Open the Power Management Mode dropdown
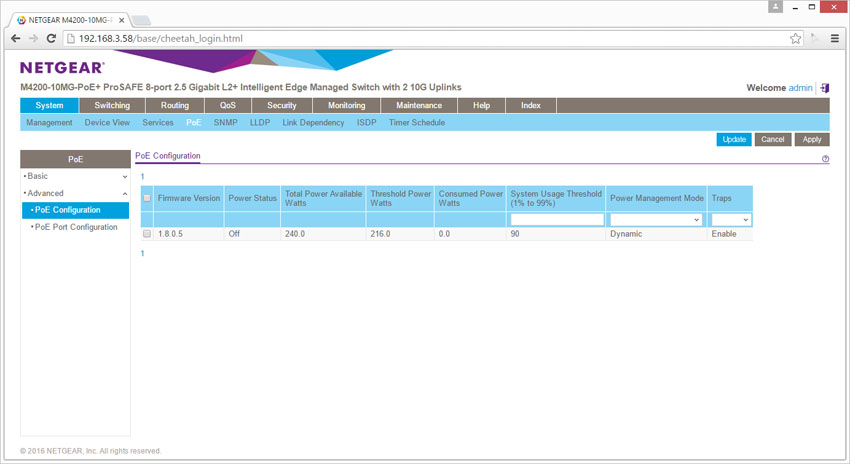 (656, 220)
